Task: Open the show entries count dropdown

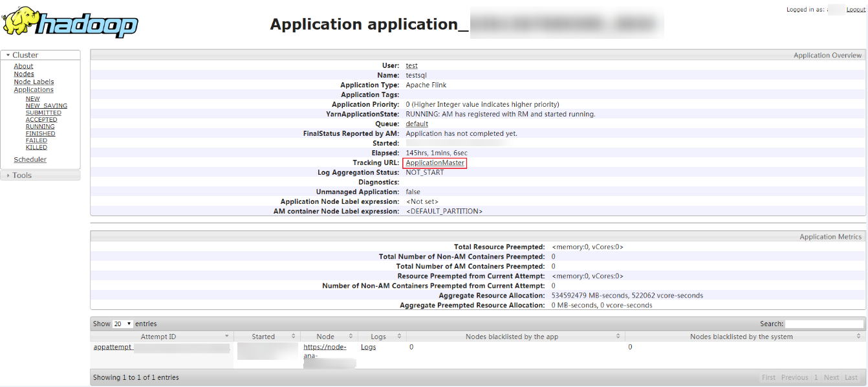Action: coord(122,324)
